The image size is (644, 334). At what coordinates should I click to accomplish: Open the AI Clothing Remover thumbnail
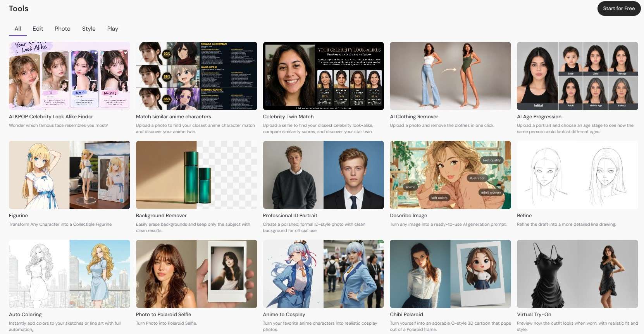point(450,76)
